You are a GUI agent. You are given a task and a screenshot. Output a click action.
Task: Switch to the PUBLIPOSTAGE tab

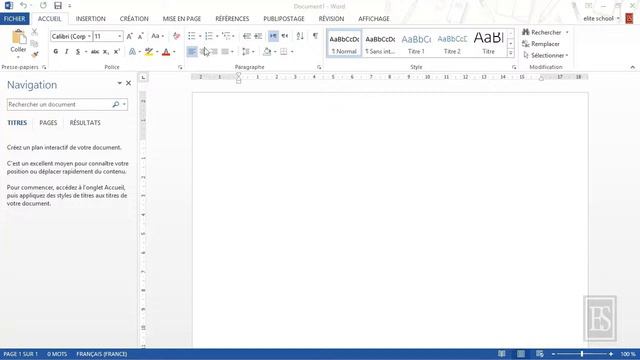[x=284, y=19]
